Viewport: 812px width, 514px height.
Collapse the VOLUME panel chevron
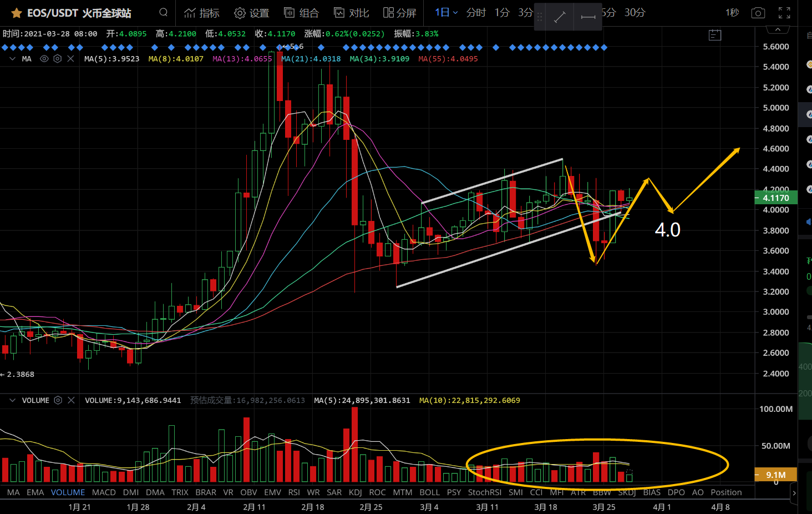point(12,400)
